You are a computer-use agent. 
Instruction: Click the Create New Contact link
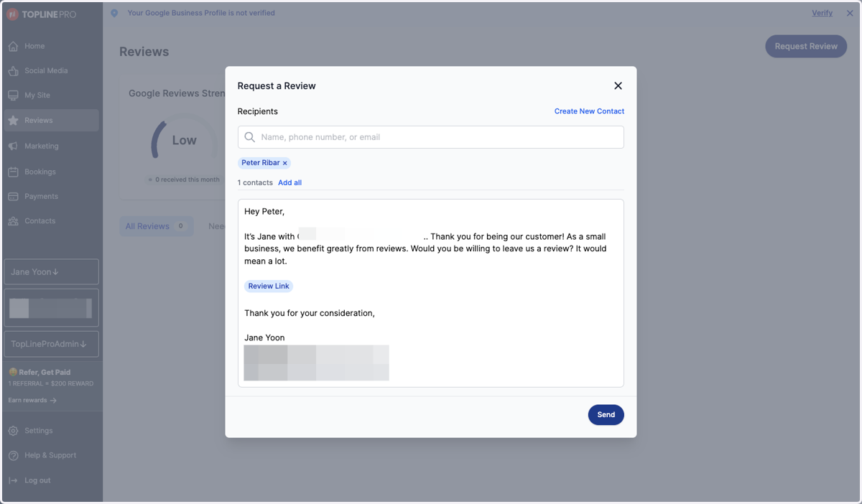[589, 111]
